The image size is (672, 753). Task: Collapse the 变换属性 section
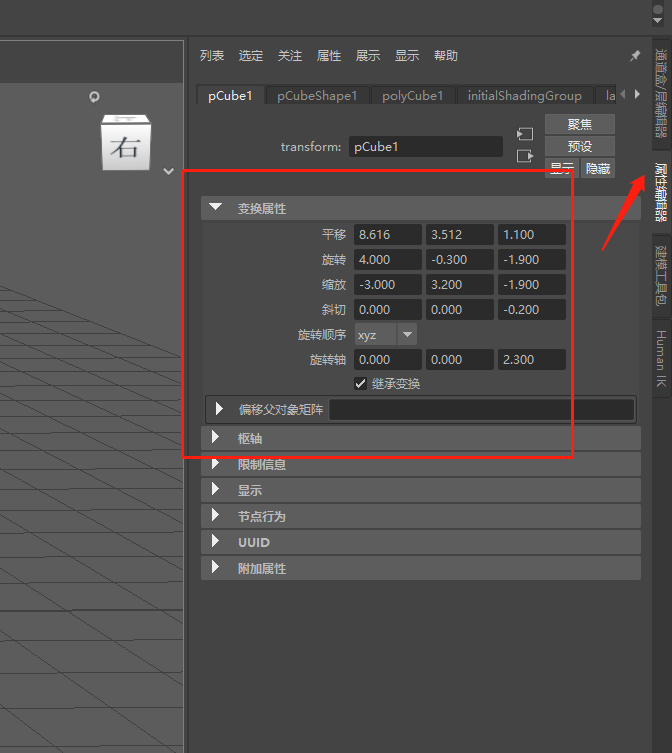point(216,207)
